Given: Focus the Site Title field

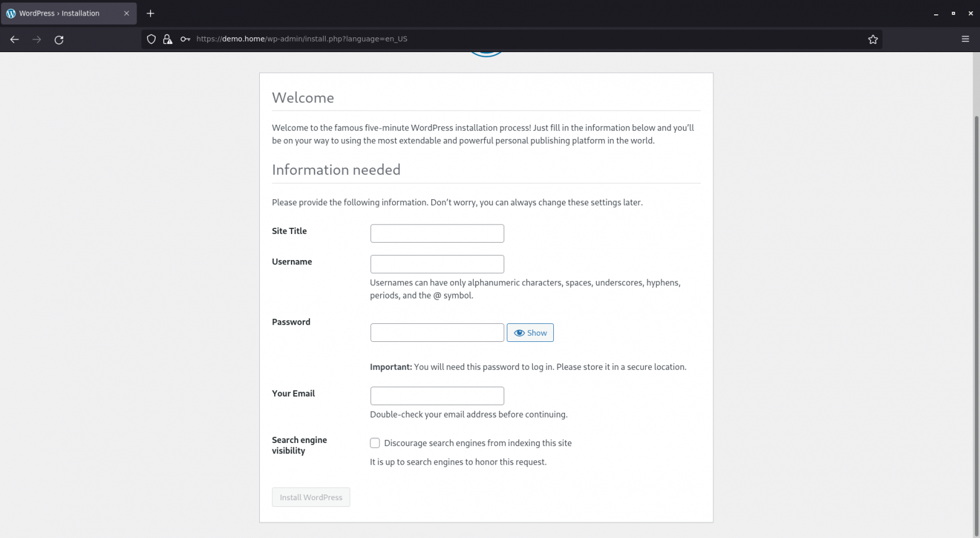Looking at the screenshot, I should (x=437, y=233).
